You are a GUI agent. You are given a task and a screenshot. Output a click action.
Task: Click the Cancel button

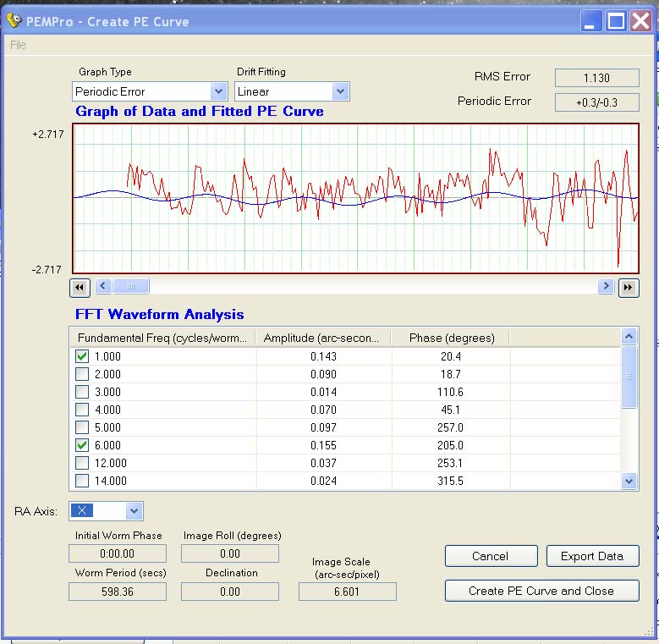[x=492, y=556]
